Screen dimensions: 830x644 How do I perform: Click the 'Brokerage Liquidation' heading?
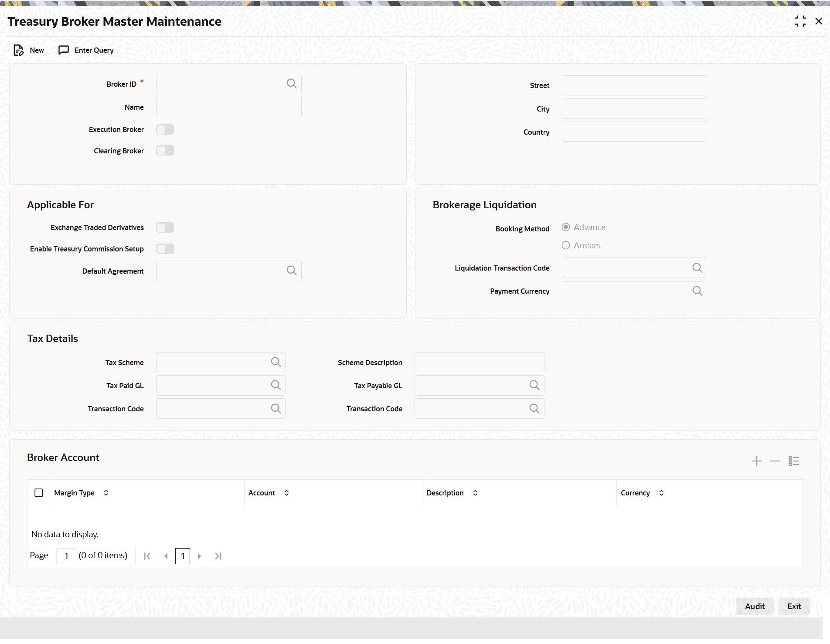pos(484,205)
